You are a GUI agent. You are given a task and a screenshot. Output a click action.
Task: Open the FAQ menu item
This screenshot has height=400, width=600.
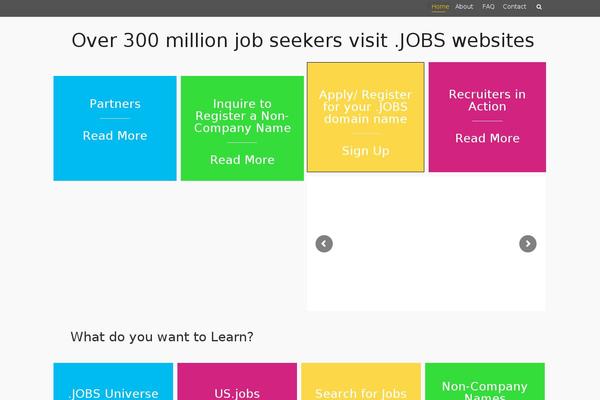(488, 7)
